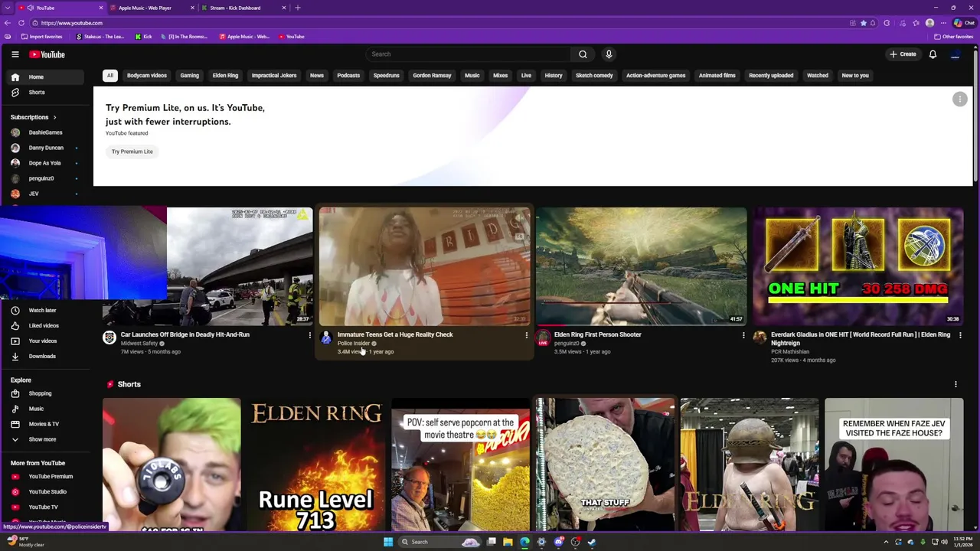Select the Bodycam videos filter chip
This screenshot has width=980, height=551.
(147, 76)
